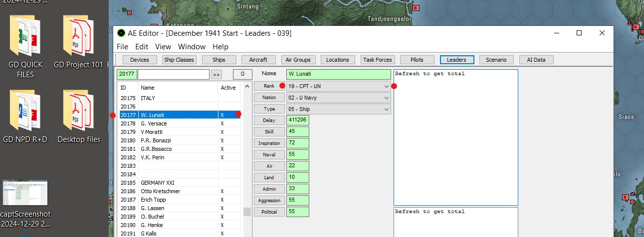Click the leader ID field showing 20177

[x=126, y=75]
